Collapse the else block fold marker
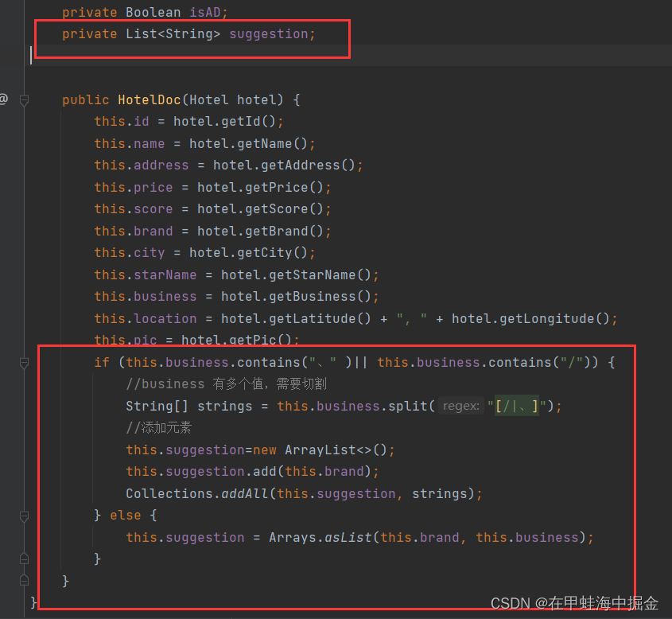The width and height of the screenshot is (672, 619). (x=24, y=516)
